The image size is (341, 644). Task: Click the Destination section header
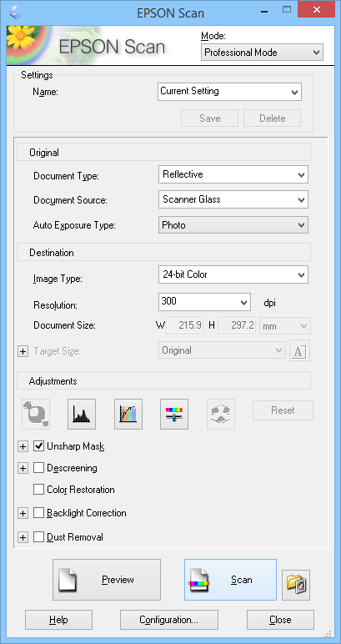point(163,252)
